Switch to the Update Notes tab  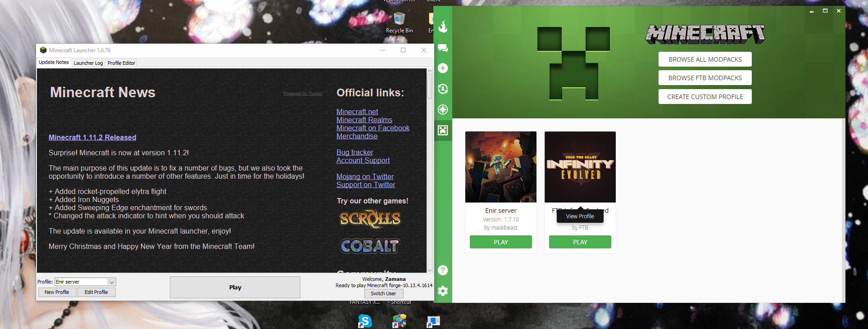pyautogui.click(x=54, y=62)
